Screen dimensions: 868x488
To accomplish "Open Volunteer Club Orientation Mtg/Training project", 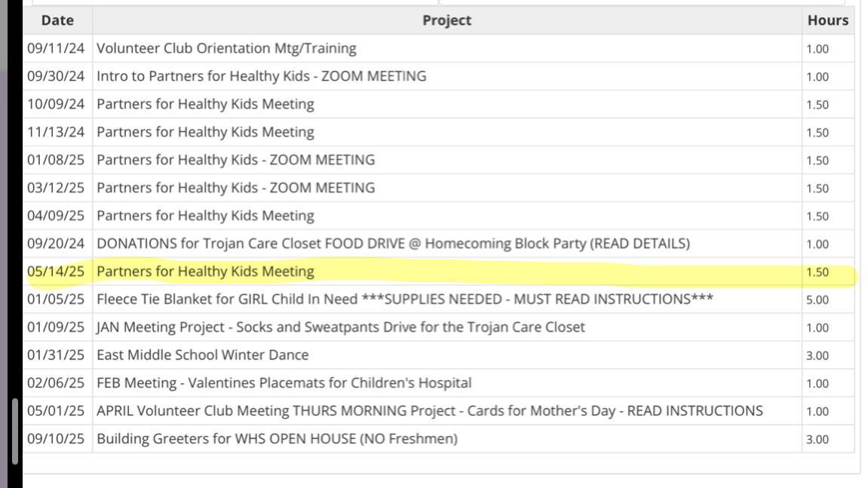I will [x=226, y=48].
